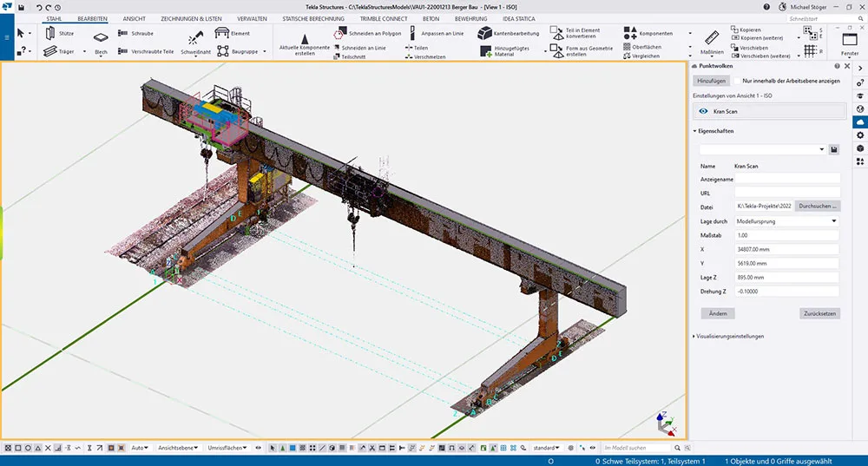Screen dimensions: 868x466
Task: Open the help icon in title bar
Action: click(766, 7)
